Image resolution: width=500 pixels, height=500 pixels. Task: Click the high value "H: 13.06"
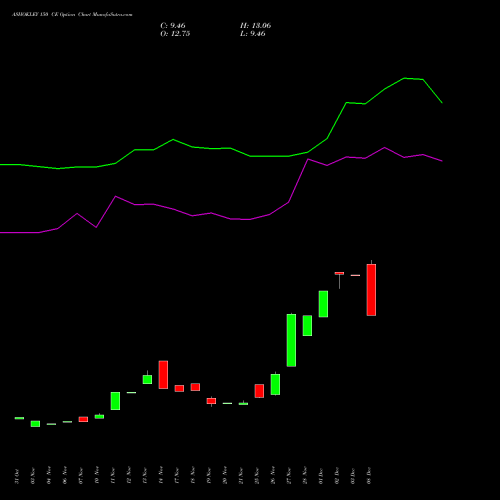coord(255,26)
